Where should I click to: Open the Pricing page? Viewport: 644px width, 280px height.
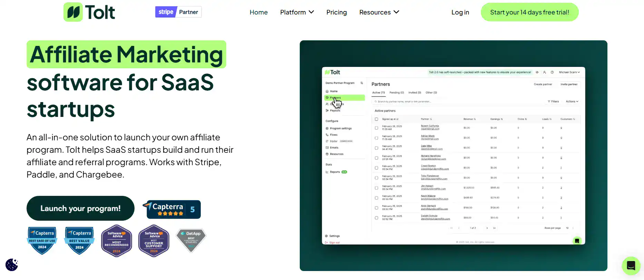point(336,12)
